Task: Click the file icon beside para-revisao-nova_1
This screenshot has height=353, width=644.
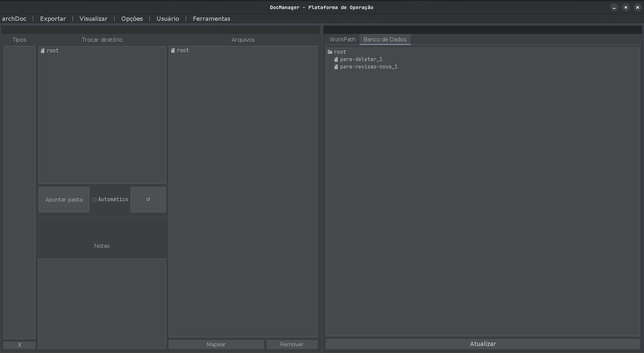Action: 336,67
